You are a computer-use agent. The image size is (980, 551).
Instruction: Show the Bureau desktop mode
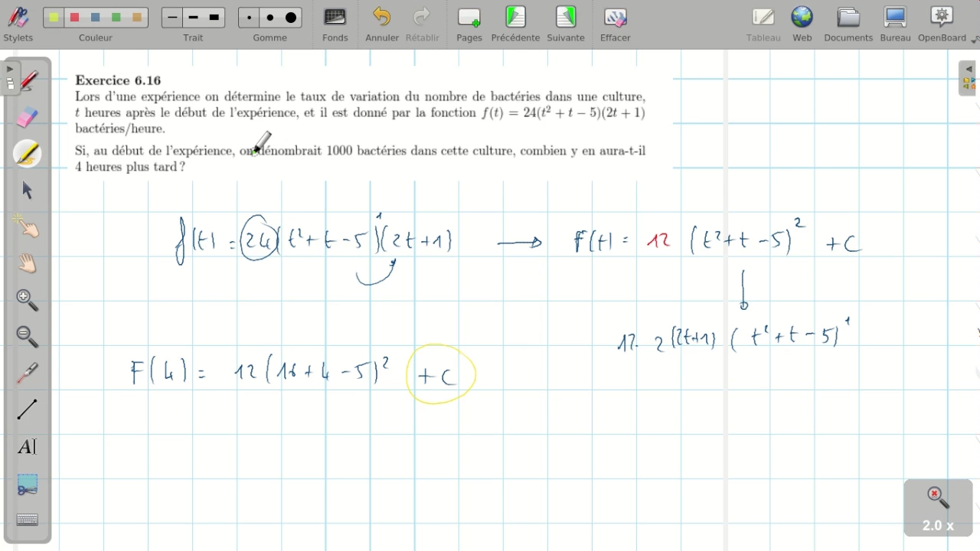click(x=895, y=24)
